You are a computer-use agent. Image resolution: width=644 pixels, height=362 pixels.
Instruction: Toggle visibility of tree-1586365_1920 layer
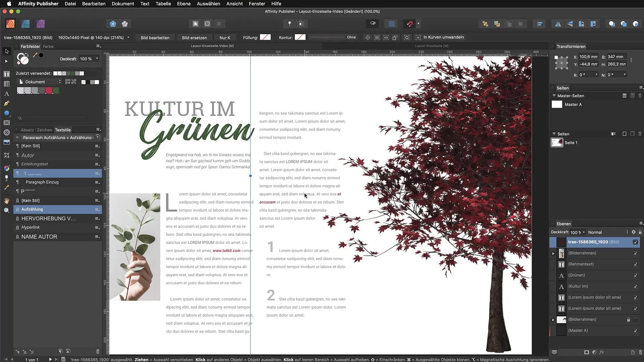coord(635,242)
